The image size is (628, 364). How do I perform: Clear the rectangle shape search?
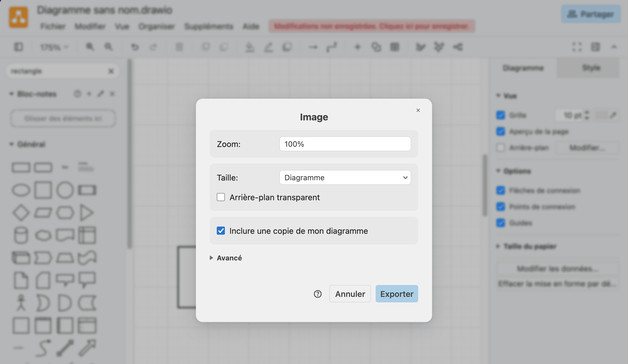pyautogui.click(x=111, y=71)
